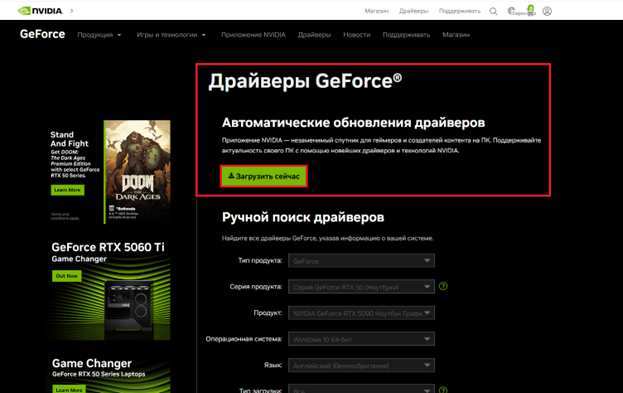Click the Загрузить сейчас download button

tap(264, 176)
